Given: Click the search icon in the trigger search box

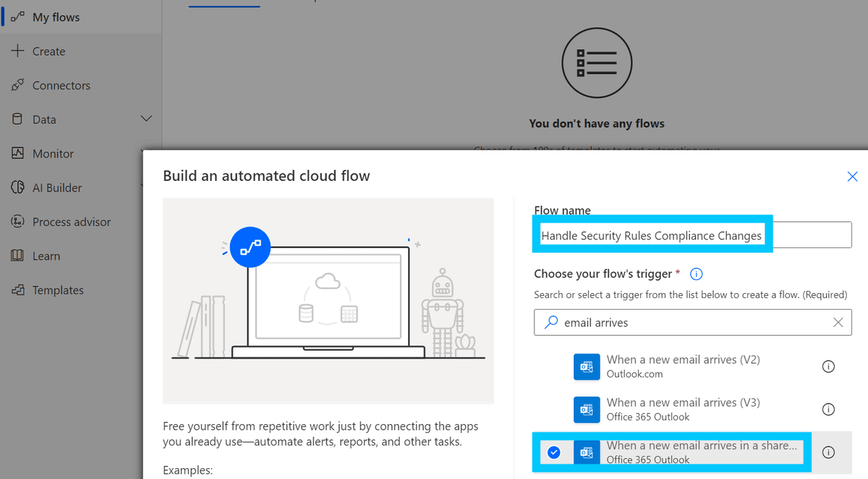Looking at the screenshot, I should 550,322.
